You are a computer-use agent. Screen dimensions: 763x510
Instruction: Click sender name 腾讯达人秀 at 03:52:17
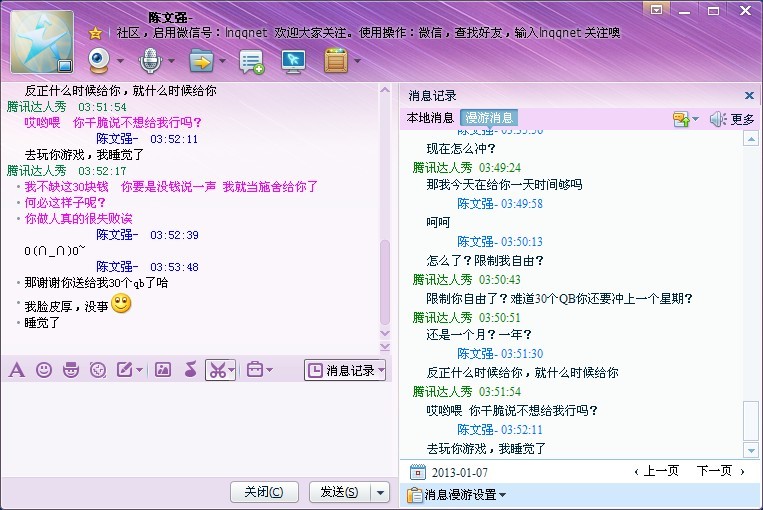(x=36, y=171)
